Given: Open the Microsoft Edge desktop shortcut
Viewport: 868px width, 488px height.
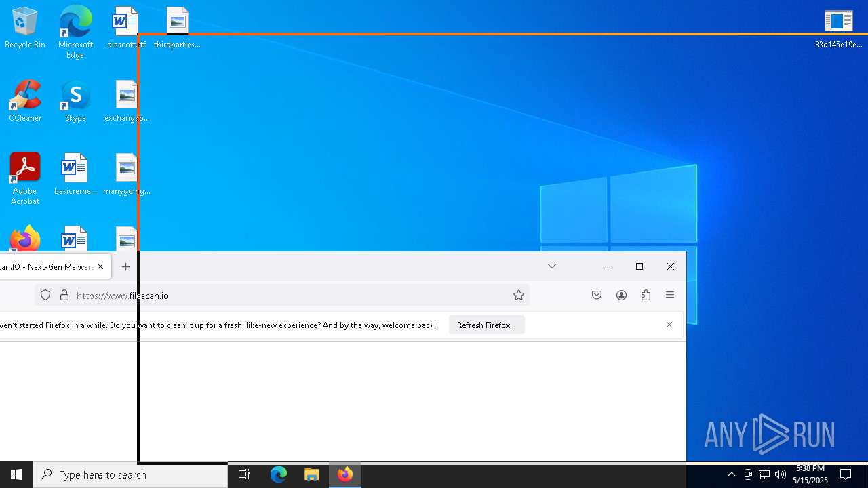Looking at the screenshot, I should tap(75, 32).
